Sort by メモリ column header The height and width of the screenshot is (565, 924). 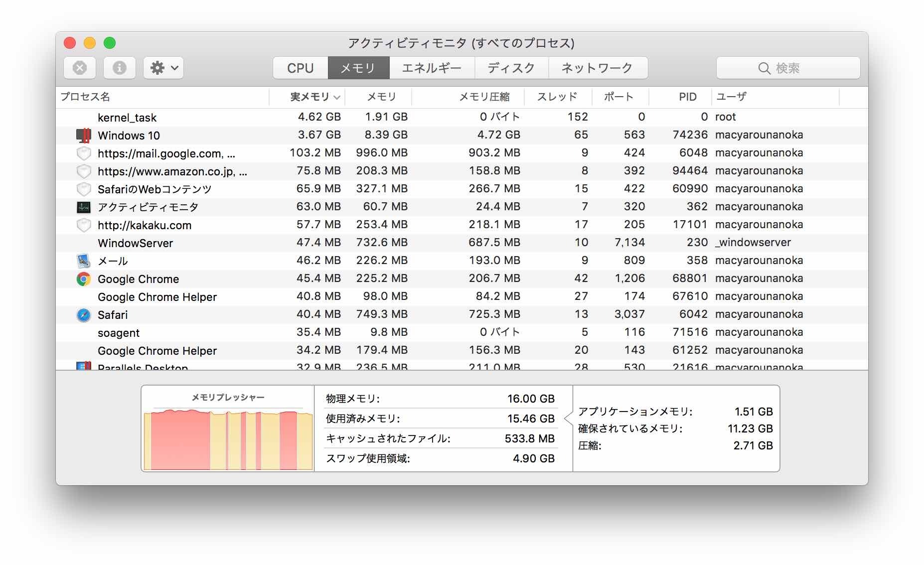click(x=378, y=97)
